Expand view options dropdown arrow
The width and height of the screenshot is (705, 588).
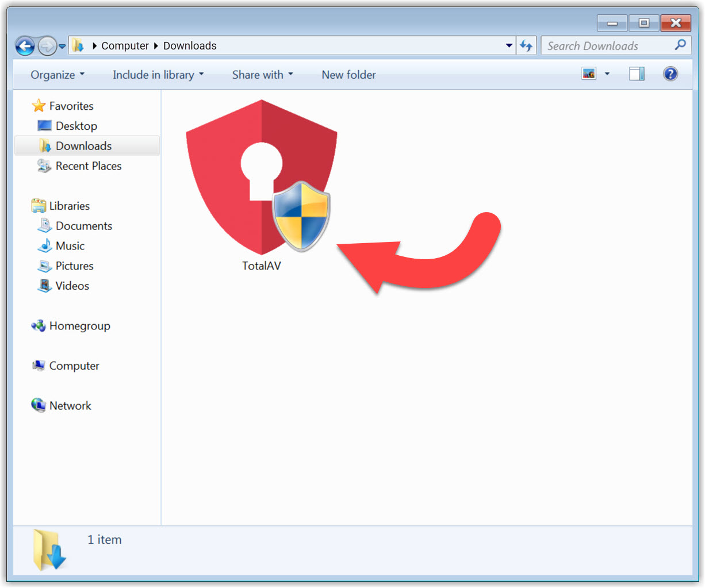click(607, 74)
